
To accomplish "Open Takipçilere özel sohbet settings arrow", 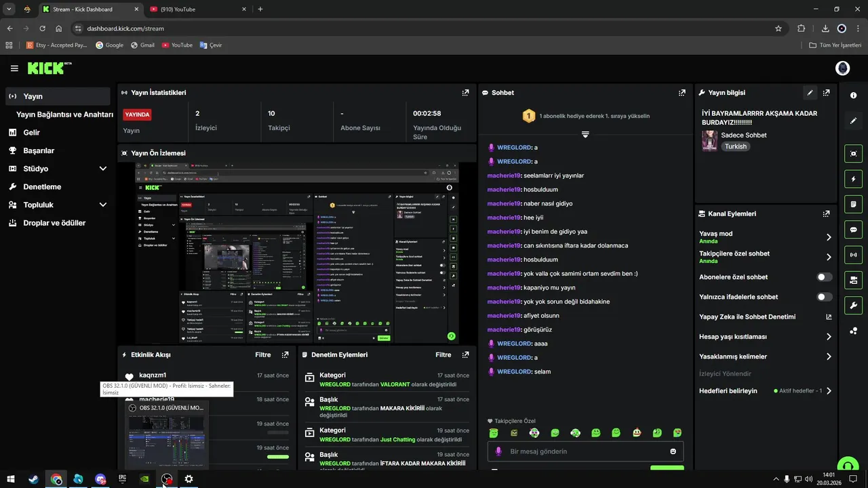I will [829, 257].
